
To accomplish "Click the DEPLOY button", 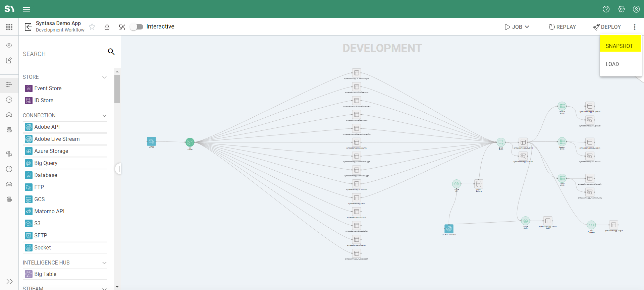I will coord(607,27).
